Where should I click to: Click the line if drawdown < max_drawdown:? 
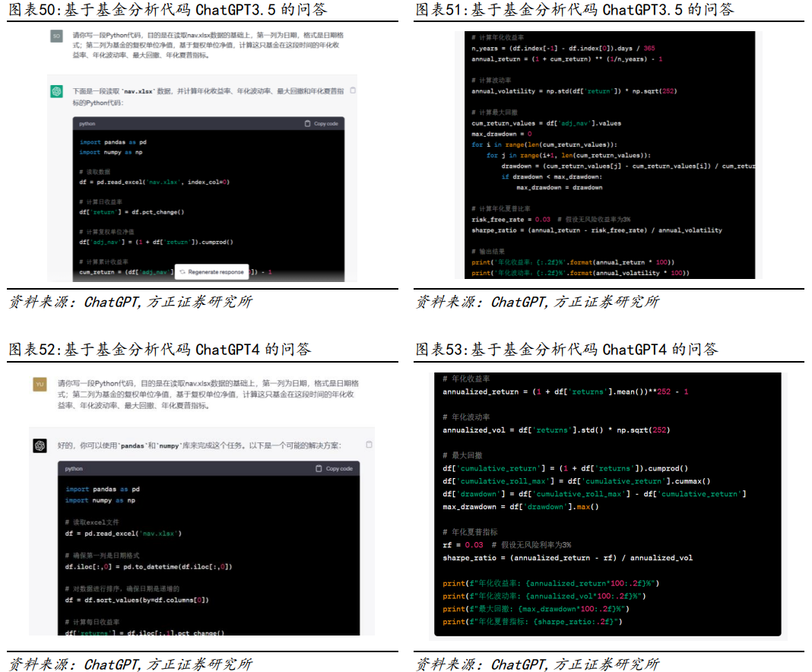pyautogui.click(x=551, y=177)
